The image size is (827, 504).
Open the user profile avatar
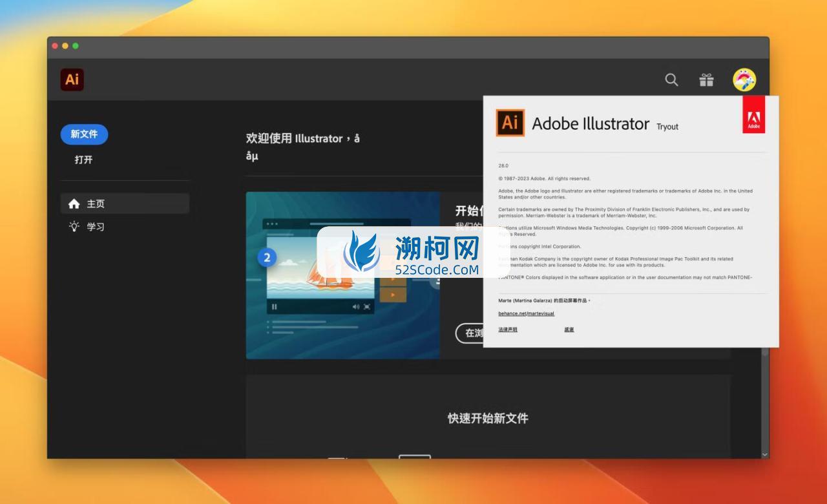(x=744, y=80)
